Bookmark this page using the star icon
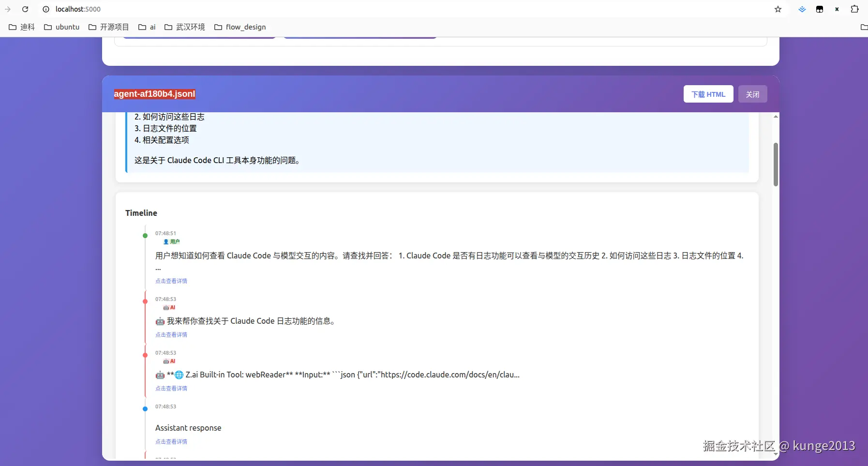Image resolution: width=868 pixels, height=466 pixels. point(778,9)
